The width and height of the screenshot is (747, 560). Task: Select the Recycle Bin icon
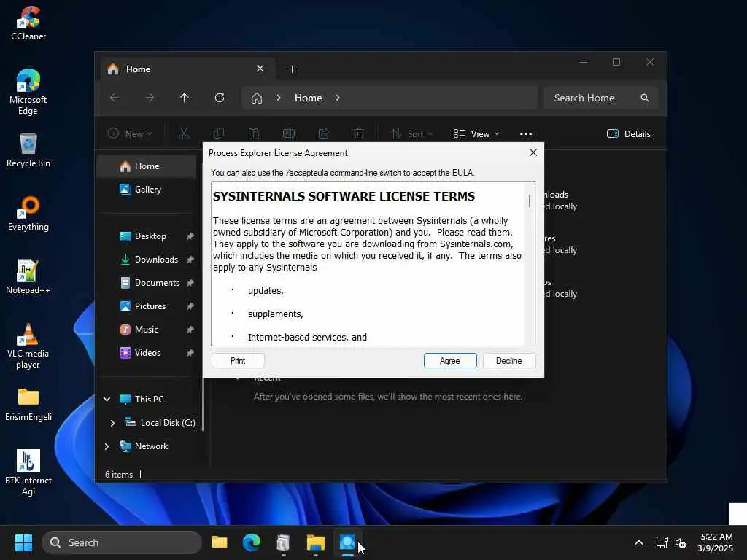tap(28, 150)
